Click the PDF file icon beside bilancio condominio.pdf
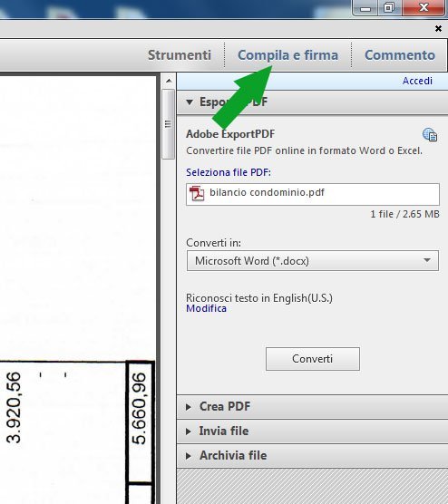Viewport: 448px width, 504px height. [x=197, y=193]
